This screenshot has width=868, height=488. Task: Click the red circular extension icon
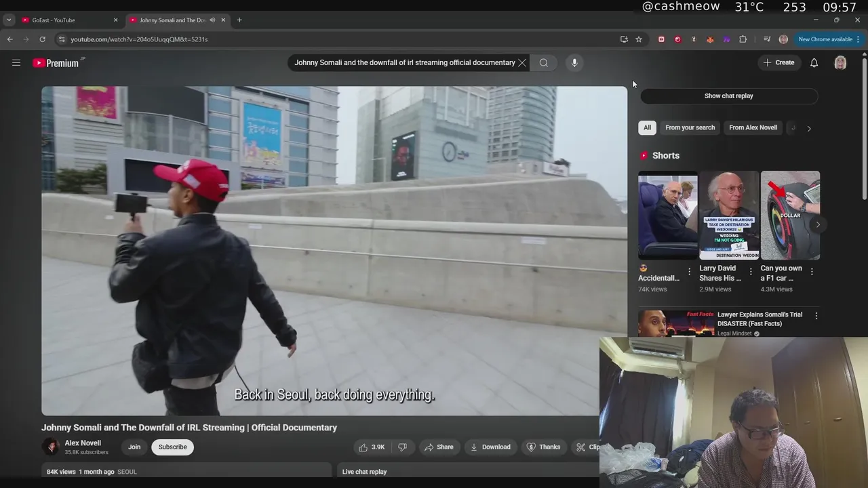(677, 39)
